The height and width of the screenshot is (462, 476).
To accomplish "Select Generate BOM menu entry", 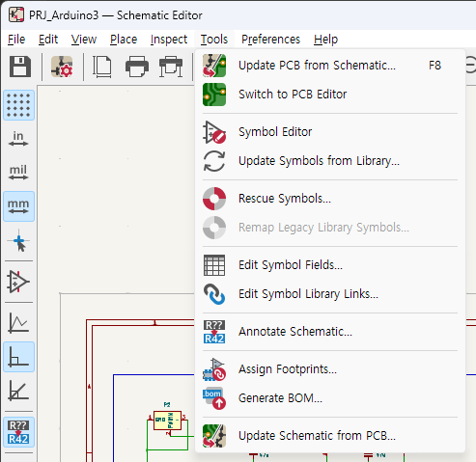I will pyautogui.click(x=330, y=398).
